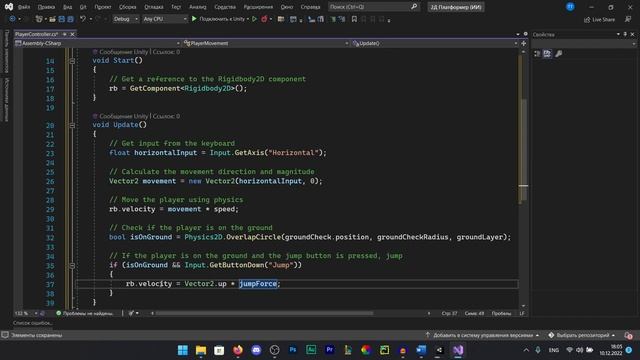The height and width of the screenshot is (360, 640).
Task: Open the Список ошибок panel tab
Action: point(33,323)
